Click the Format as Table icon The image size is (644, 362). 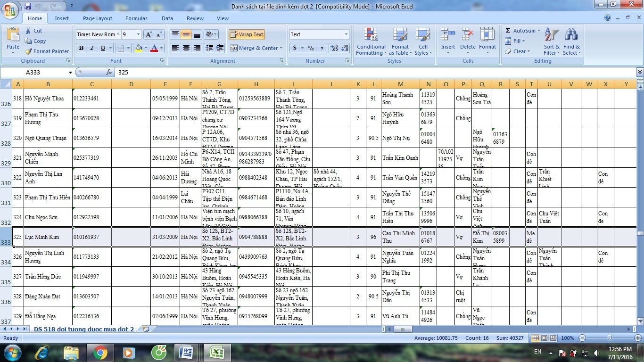(x=400, y=42)
